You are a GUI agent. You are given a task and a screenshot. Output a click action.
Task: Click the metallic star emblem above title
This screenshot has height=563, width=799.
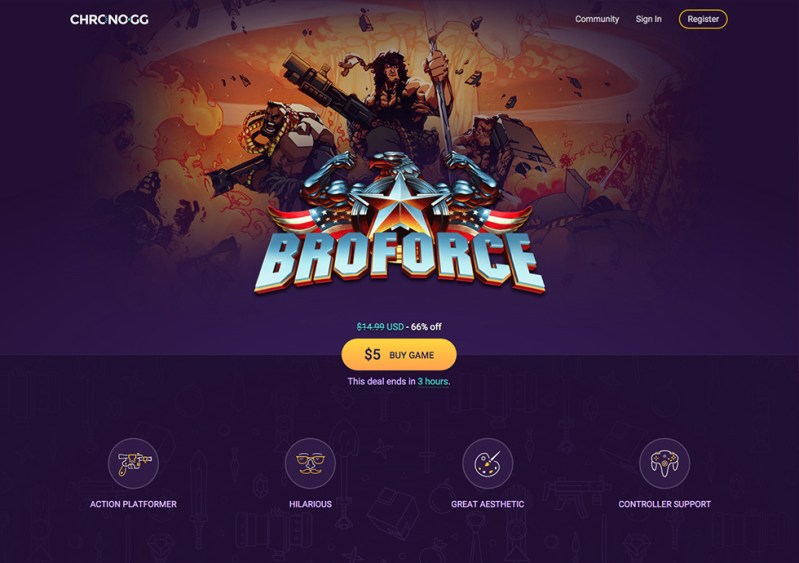[x=400, y=204]
